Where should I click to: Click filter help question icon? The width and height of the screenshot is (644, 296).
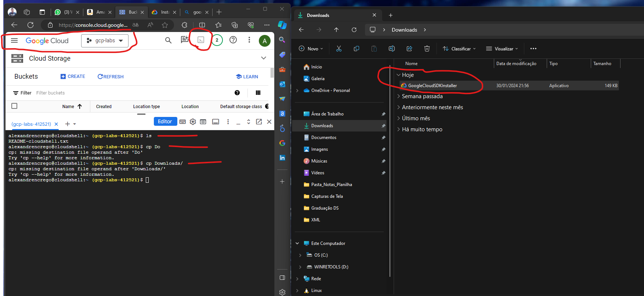point(237,93)
